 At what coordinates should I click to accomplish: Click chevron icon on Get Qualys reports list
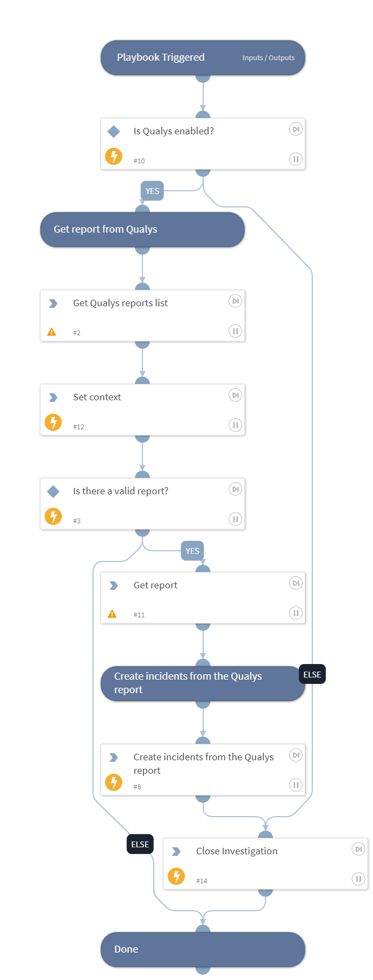coord(53,304)
